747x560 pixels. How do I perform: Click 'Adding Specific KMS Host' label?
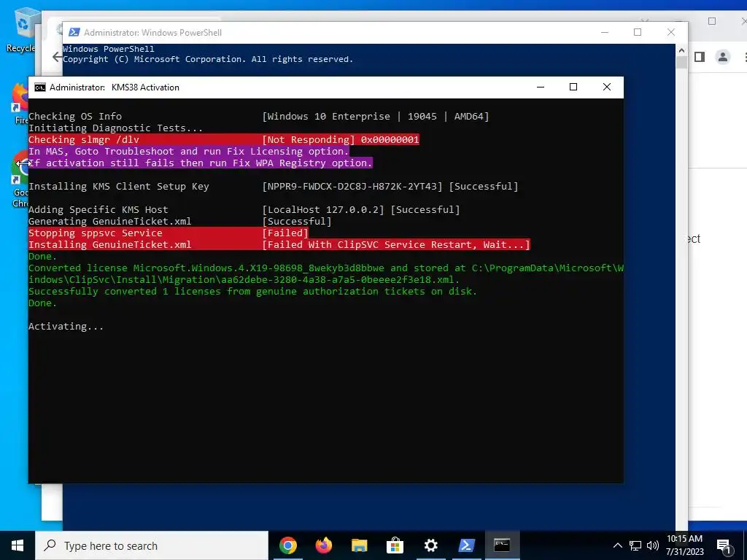tap(98, 209)
